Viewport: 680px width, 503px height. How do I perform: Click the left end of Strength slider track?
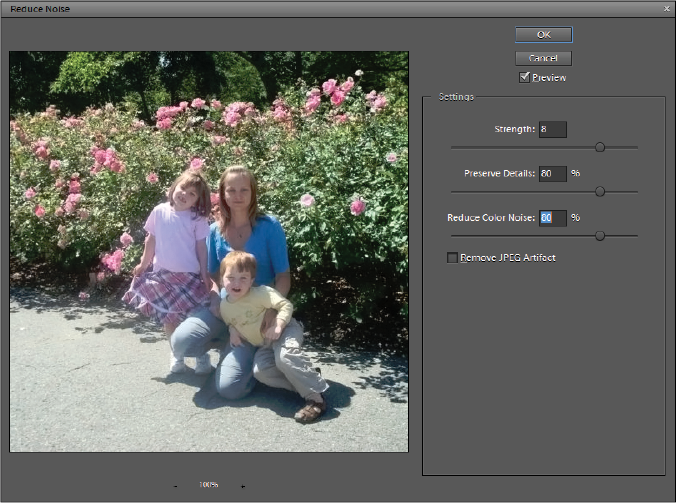point(453,147)
